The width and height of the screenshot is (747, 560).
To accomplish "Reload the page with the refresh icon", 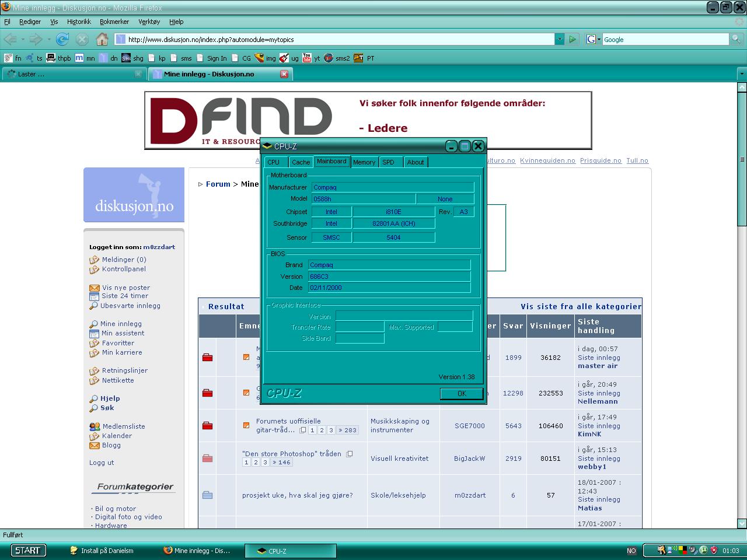I will pos(62,39).
